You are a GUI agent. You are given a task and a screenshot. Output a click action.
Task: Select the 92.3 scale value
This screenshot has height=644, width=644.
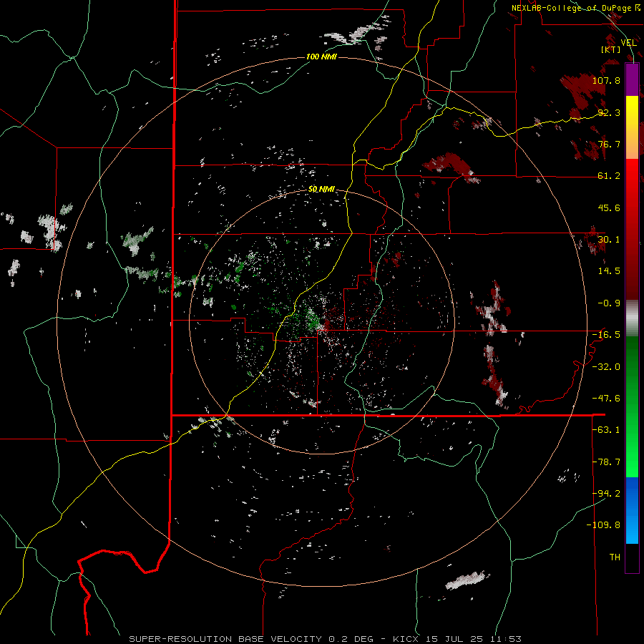tap(609, 112)
